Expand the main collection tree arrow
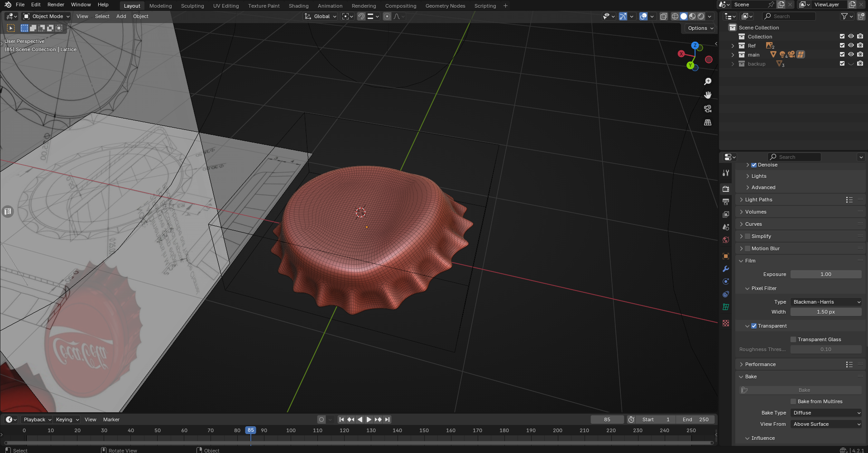Screen dimensions: 868x453 (x=733, y=55)
